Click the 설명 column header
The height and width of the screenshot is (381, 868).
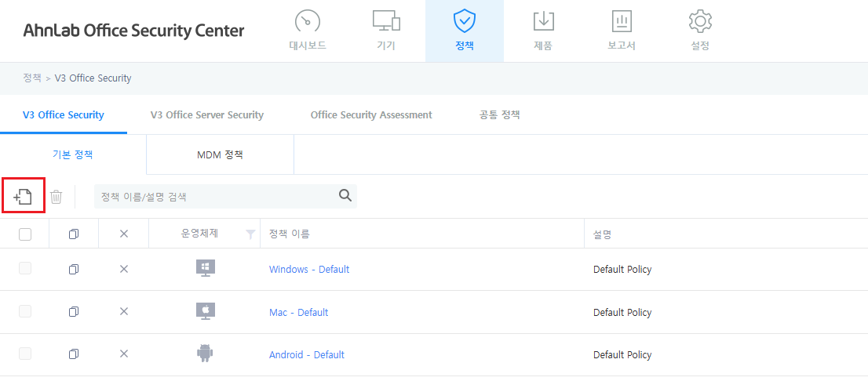[602, 234]
